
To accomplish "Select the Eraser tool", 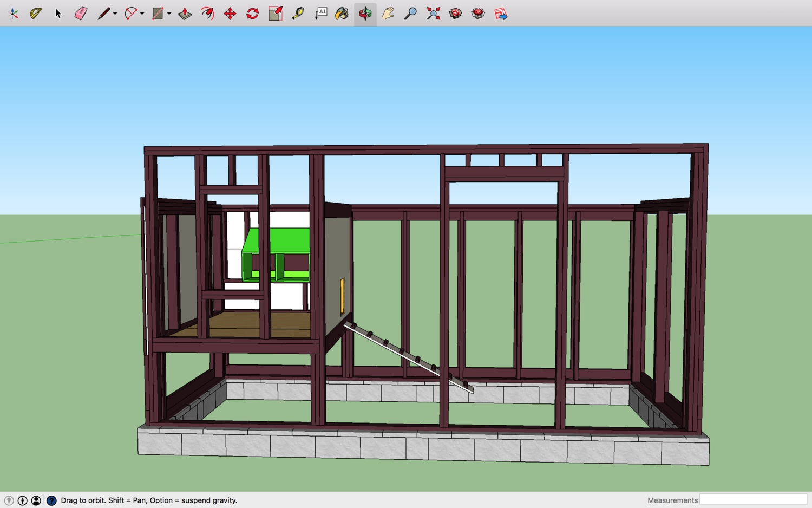I will click(x=81, y=14).
